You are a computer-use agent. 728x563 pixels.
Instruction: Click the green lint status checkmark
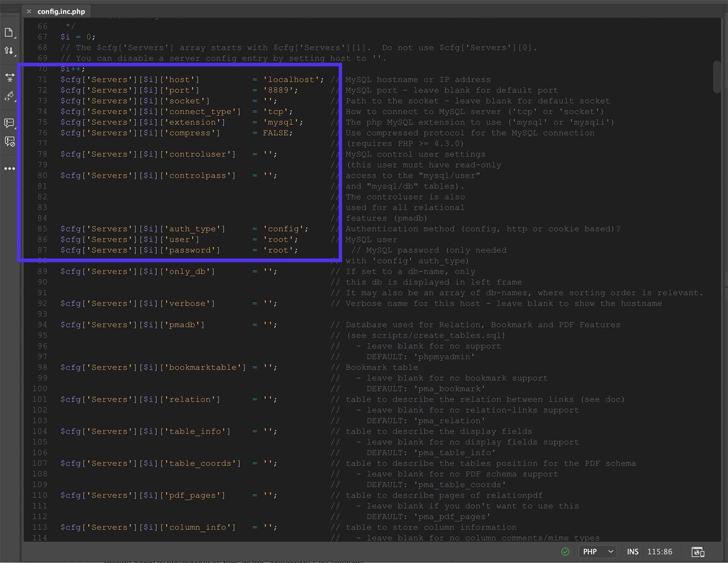(565, 552)
